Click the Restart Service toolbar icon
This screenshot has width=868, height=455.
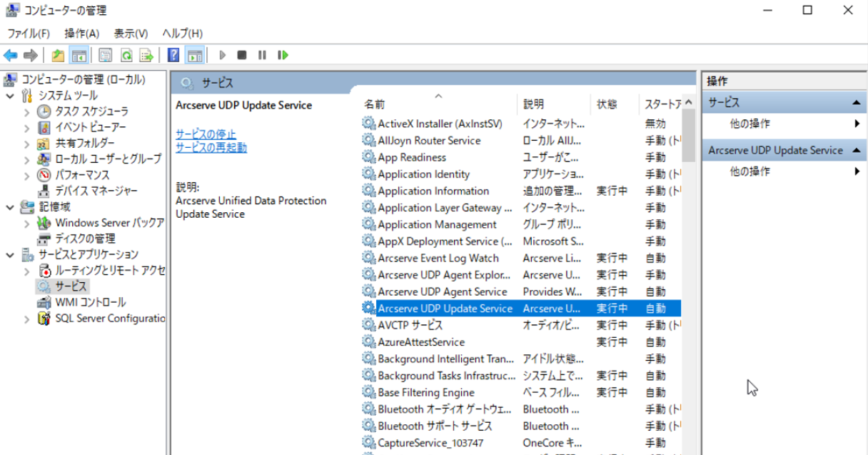point(283,55)
